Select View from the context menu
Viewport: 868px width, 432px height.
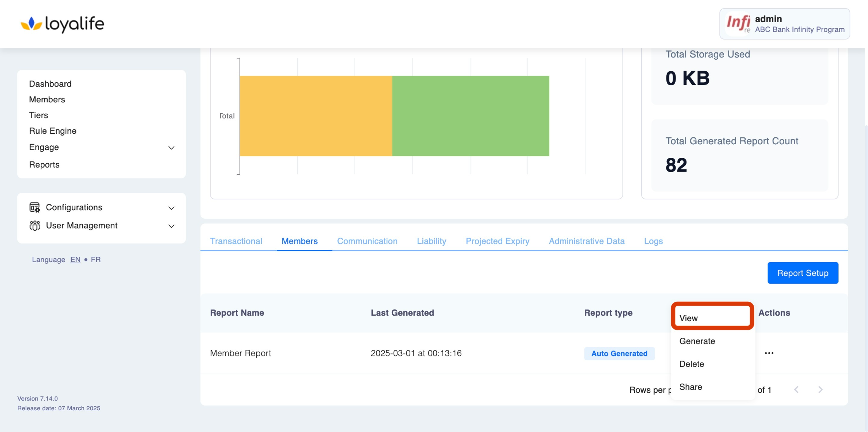688,318
